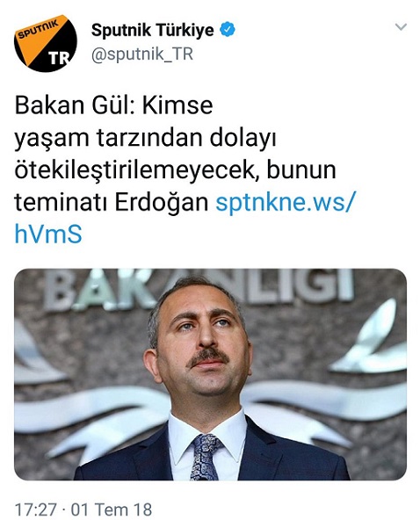Select the 01 Tem 18 date
Image resolution: width=420 pixels, height=520 pixels.
pos(111,509)
